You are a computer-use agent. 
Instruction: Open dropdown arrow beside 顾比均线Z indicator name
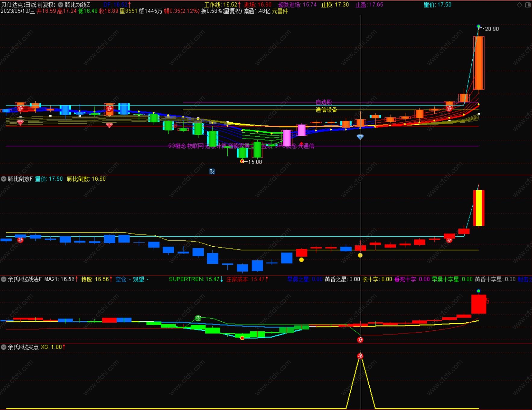tap(61, 5)
